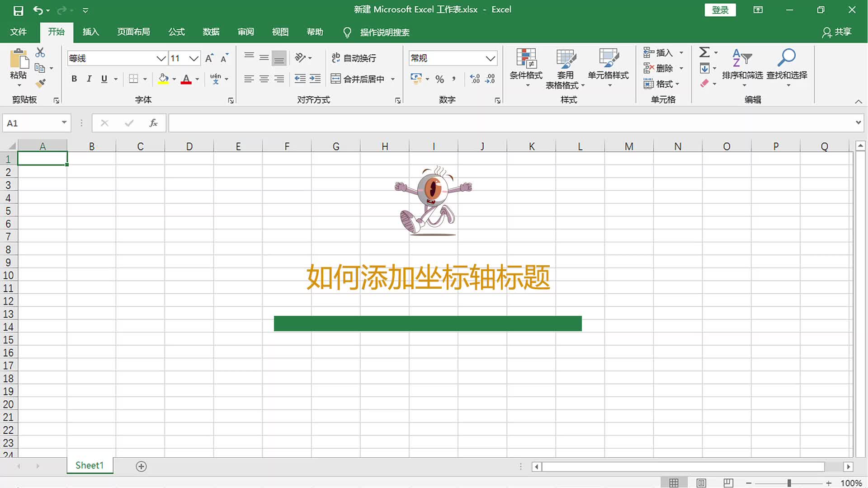The width and height of the screenshot is (868, 488).
Task: Apply percent style to the cell
Action: pos(439,79)
